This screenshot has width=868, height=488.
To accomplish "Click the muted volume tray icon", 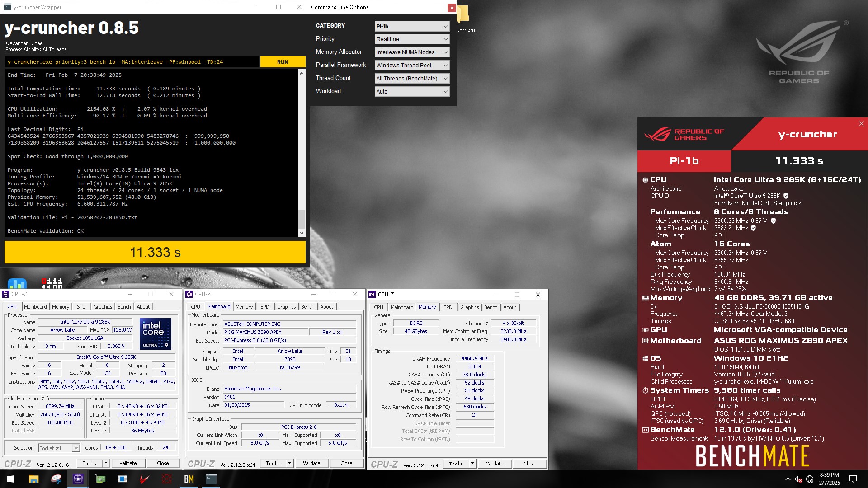I will coord(798,479).
